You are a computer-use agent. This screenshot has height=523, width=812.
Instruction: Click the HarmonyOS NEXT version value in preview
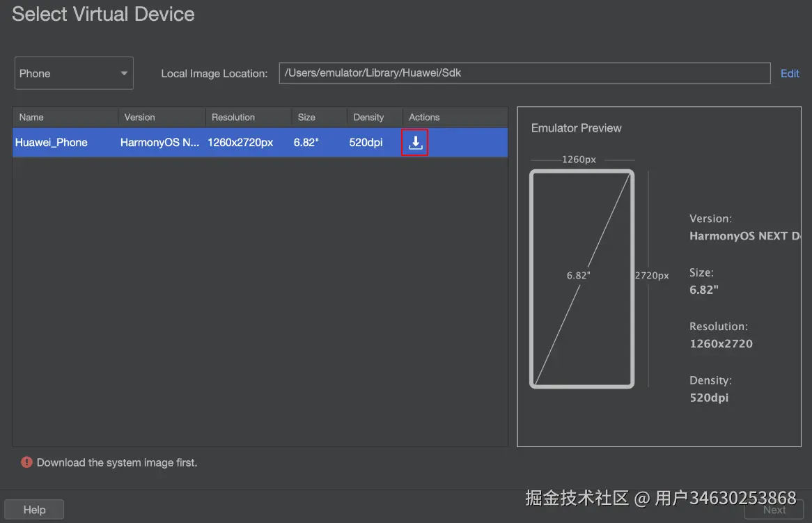pyautogui.click(x=744, y=236)
